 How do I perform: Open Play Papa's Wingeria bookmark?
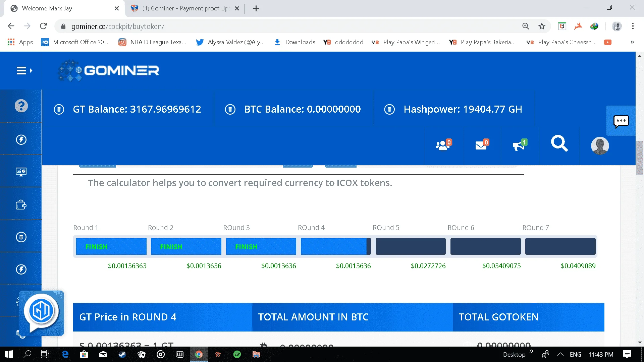(406, 42)
